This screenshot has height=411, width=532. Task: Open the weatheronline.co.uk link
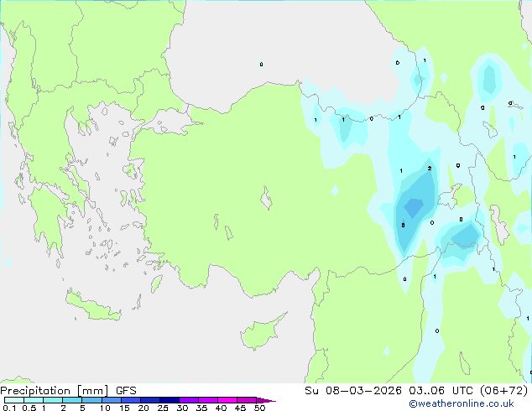pyautogui.click(x=462, y=403)
